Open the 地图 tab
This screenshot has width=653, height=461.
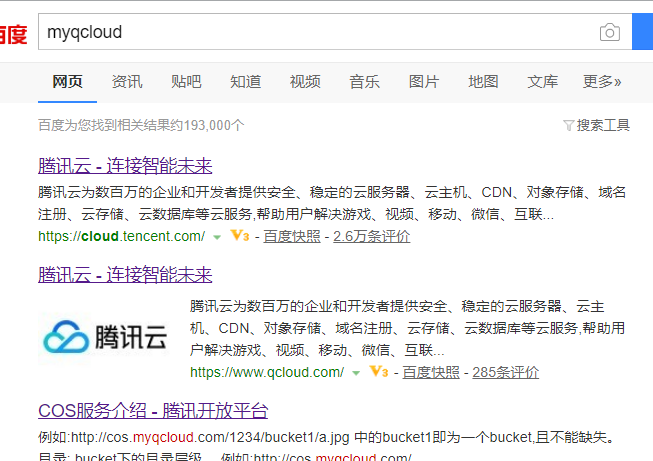483,82
